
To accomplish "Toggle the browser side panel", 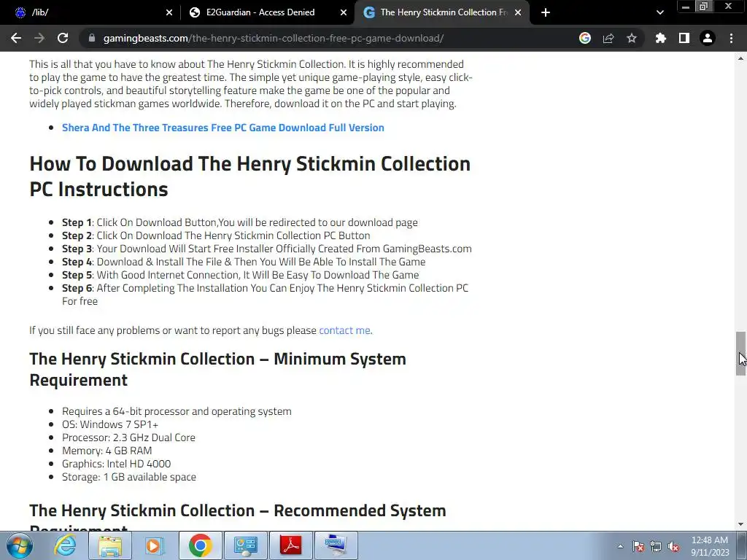I will 684,38.
